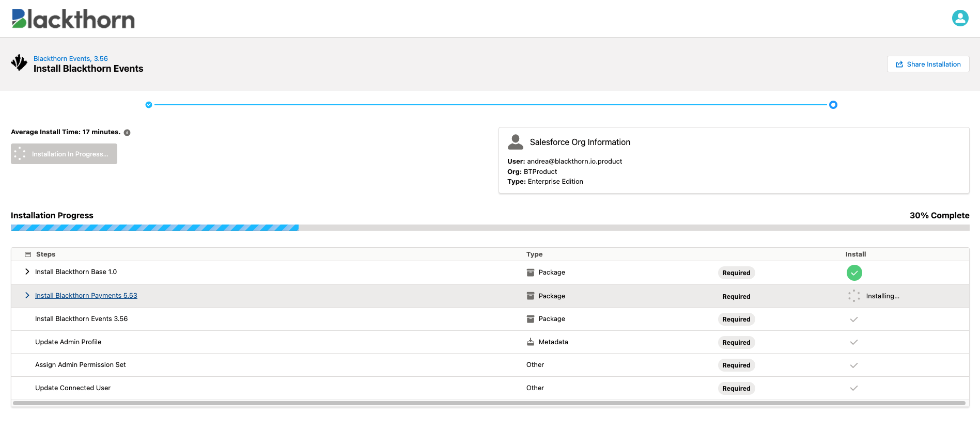This screenshot has width=980, height=432.
Task: Open the Install Blackthorn Payments 5.53 link
Action: tap(86, 296)
